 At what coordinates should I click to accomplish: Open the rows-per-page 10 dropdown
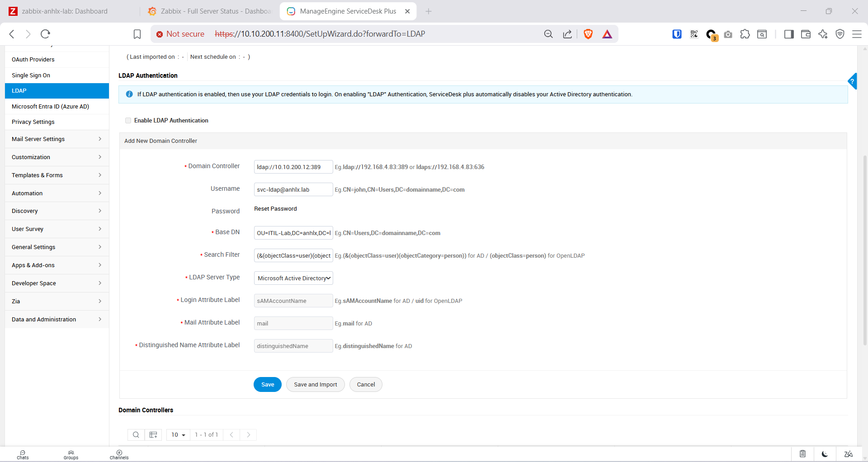click(x=178, y=435)
